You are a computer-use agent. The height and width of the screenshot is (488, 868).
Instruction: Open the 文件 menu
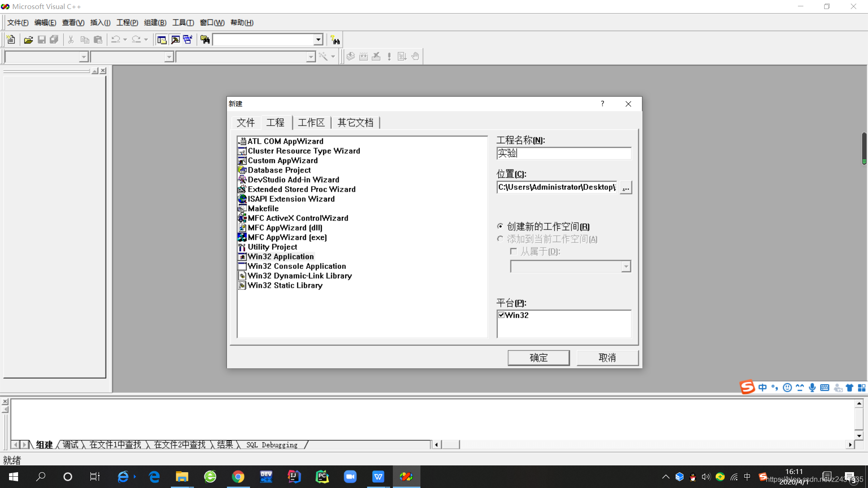18,23
